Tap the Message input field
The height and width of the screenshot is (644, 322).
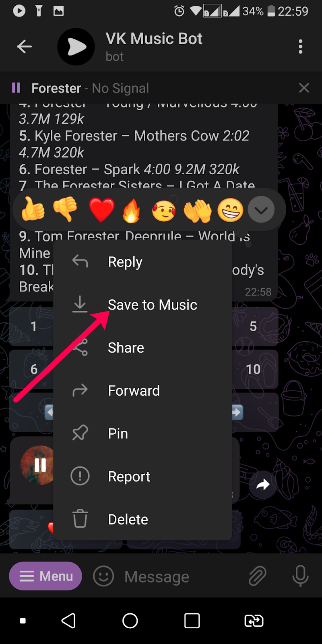[x=181, y=576]
